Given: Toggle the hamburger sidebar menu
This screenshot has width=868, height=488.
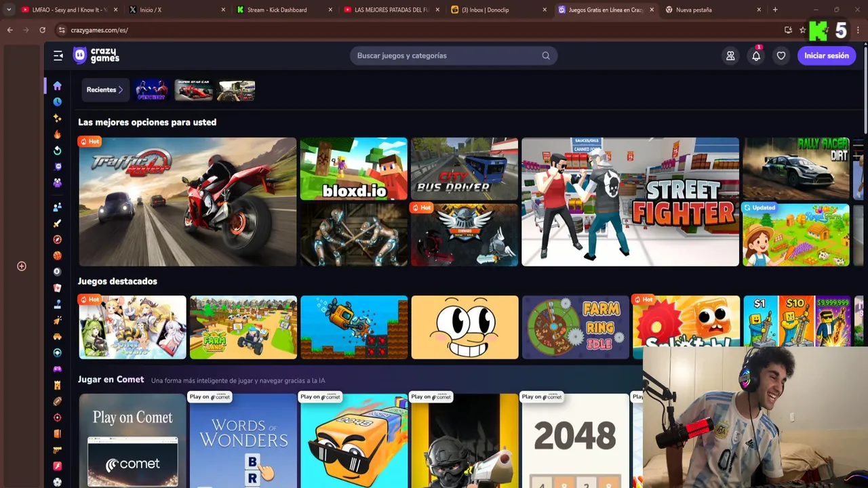Looking at the screenshot, I should pos(58,56).
